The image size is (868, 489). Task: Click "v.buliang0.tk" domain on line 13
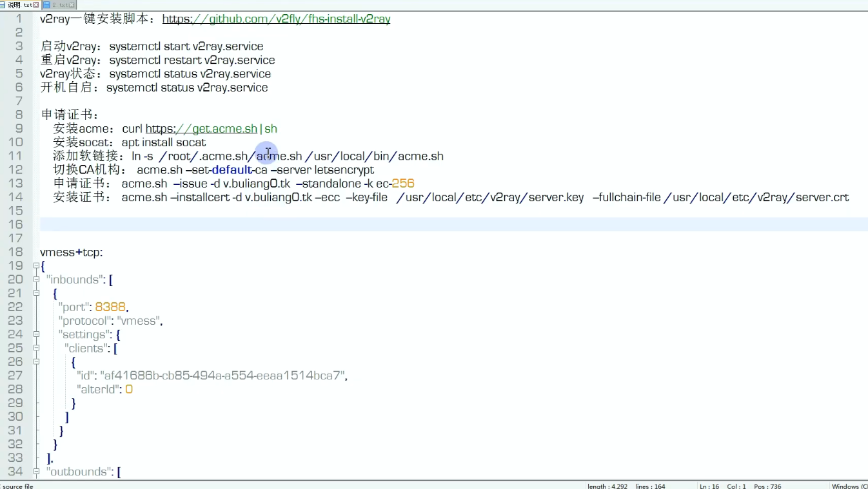click(x=257, y=184)
